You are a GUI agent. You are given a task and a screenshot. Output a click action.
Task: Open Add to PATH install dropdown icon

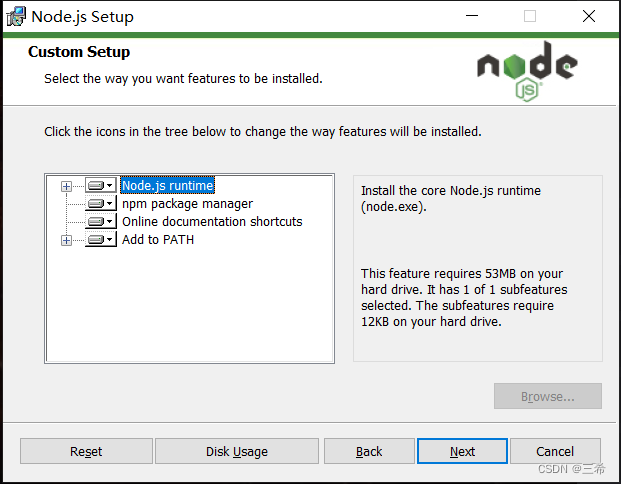click(101, 240)
